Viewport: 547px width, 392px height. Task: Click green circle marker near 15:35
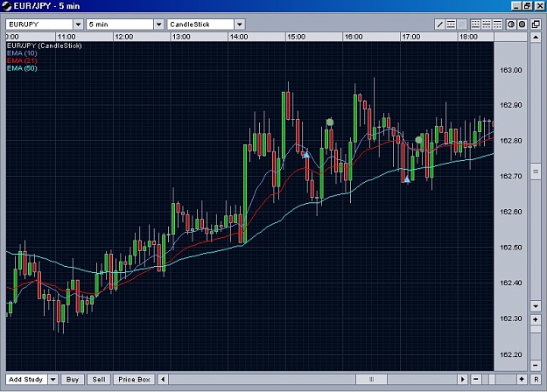click(330, 122)
